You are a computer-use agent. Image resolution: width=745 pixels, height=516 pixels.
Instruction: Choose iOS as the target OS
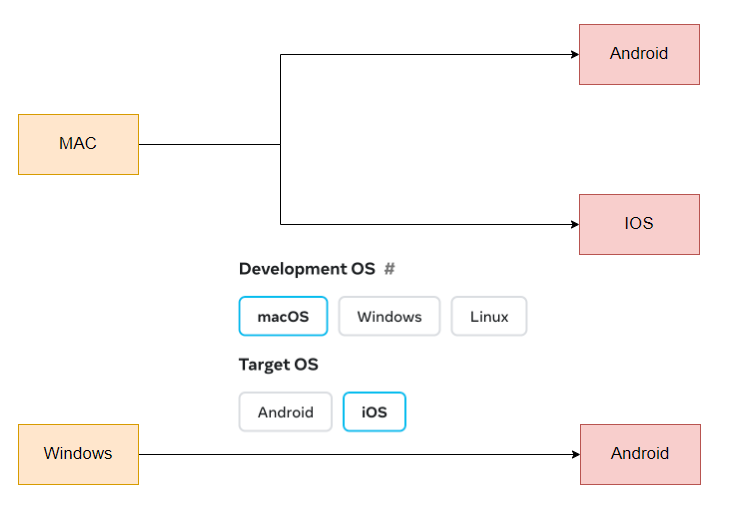(374, 412)
